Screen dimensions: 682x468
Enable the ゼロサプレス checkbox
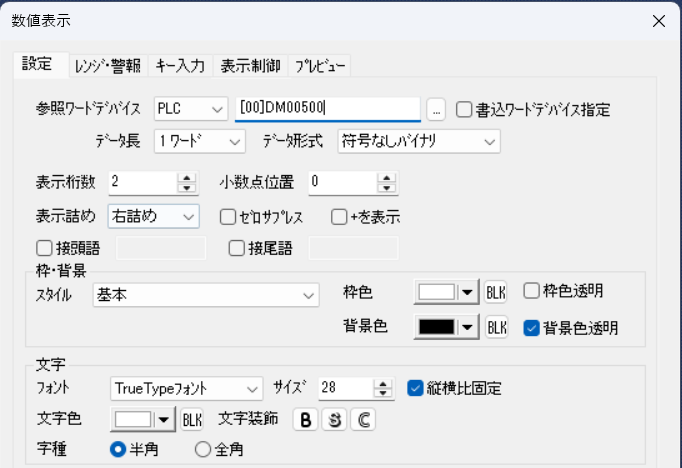227,216
